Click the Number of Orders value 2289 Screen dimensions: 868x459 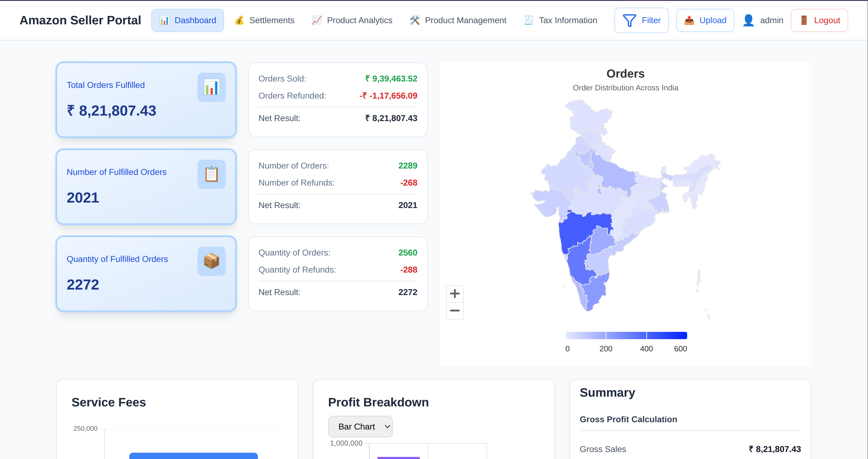408,166
